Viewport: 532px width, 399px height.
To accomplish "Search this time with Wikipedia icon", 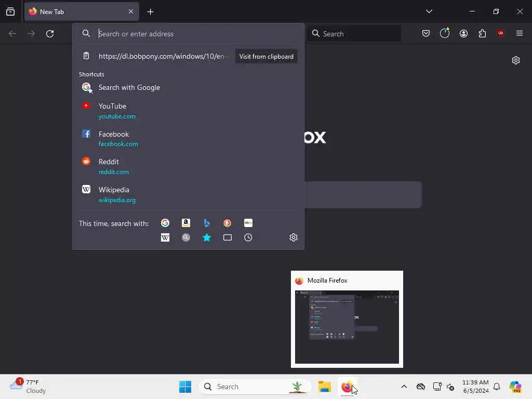I will 165,237.
